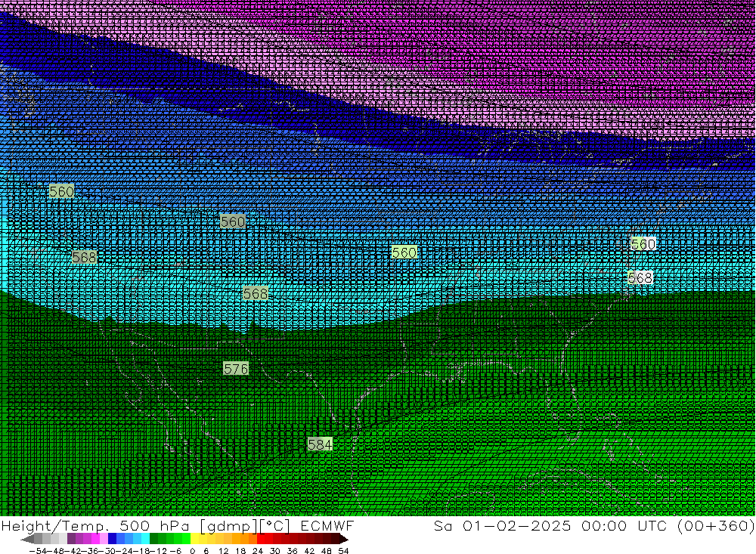Pick the dark purple legend swatch at -42
This screenshot has width=756, height=554.
click(x=71, y=540)
